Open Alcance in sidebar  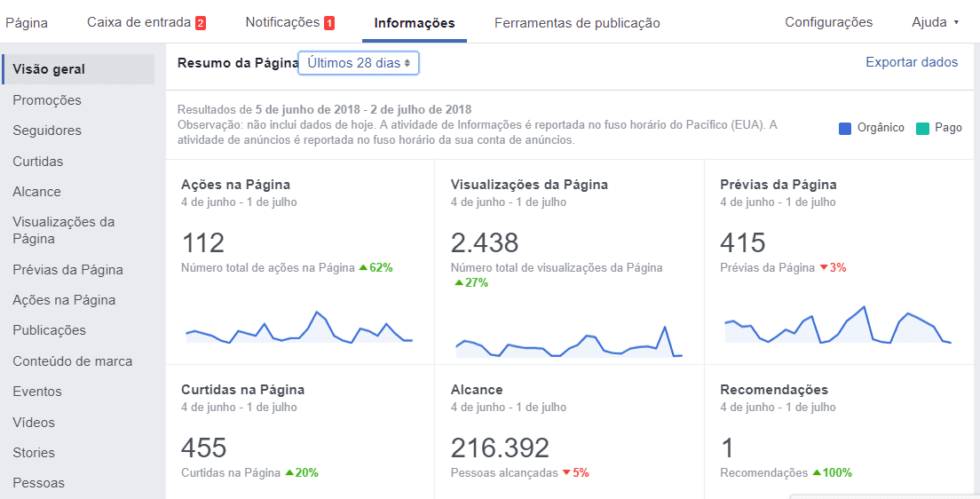tap(36, 192)
